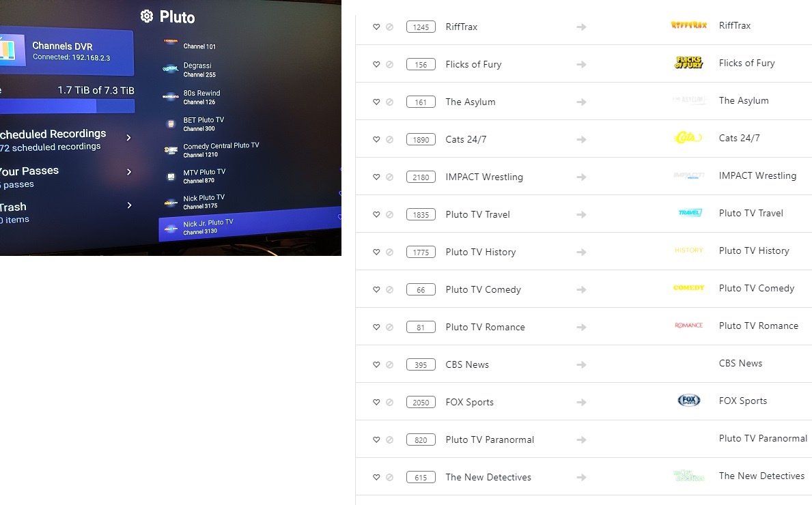Toggle block icon for Pluto TV History
Image resolution: width=812 pixels, height=505 pixels.
(x=389, y=252)
